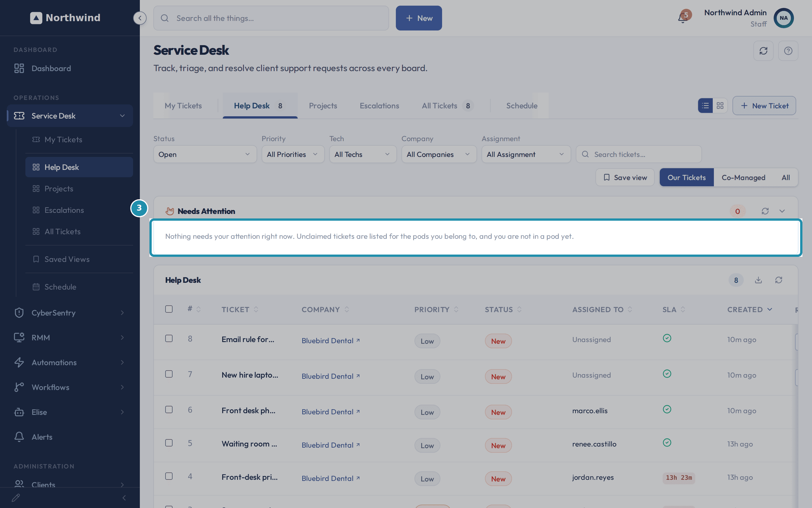Select the Co-Managed scope toggle
Screen dimensions: 812x508
[x=743, y=178]
